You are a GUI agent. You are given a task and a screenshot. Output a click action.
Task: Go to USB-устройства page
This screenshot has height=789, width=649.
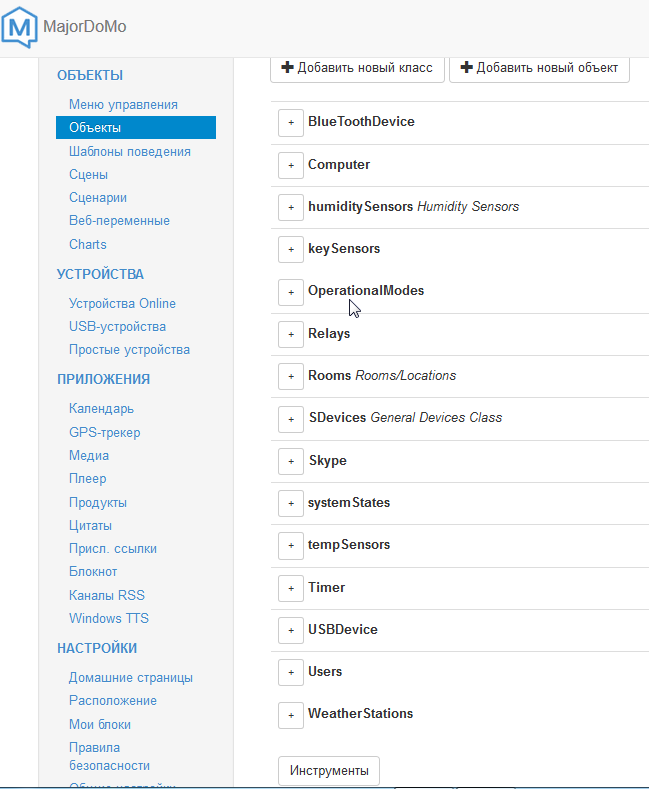pos(117,326)
